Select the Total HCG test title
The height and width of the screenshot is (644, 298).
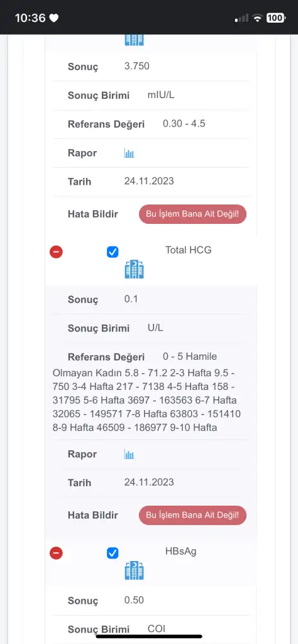click(189, 250)
